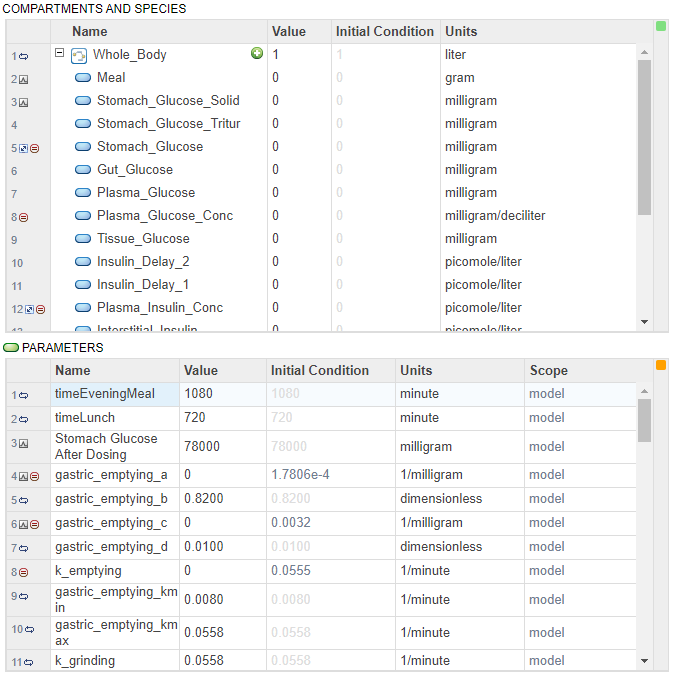Click the green add icon on Whole_Body row
The height and width of the screenshot is (674, 674).
point(257,53)
